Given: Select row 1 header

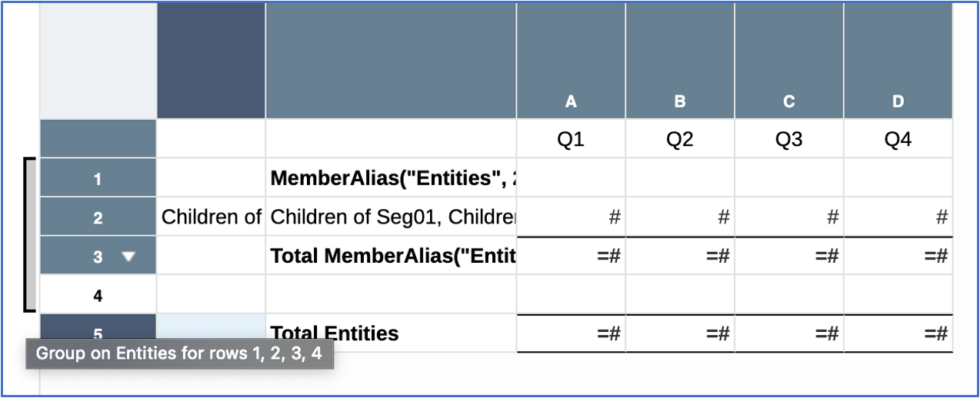Looking at the screenshot, I should click(98, 179).
